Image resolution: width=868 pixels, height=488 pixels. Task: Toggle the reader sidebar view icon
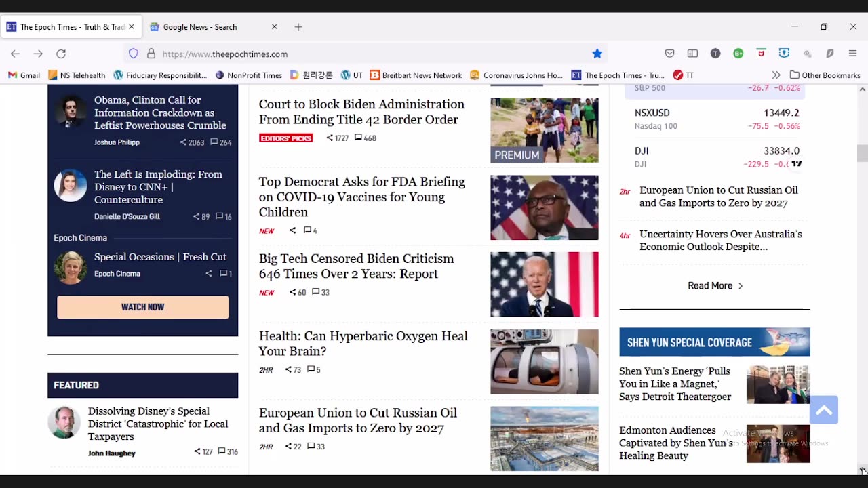point(692,54)
